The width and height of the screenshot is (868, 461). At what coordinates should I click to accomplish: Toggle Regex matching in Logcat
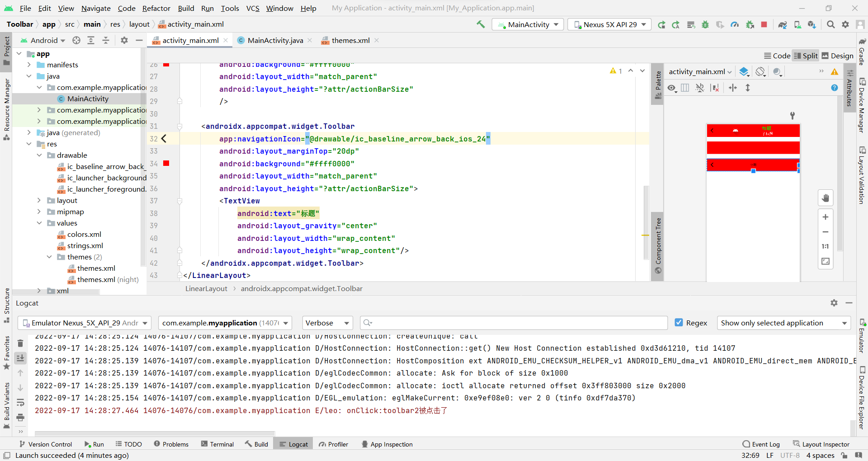click(680, 323)
